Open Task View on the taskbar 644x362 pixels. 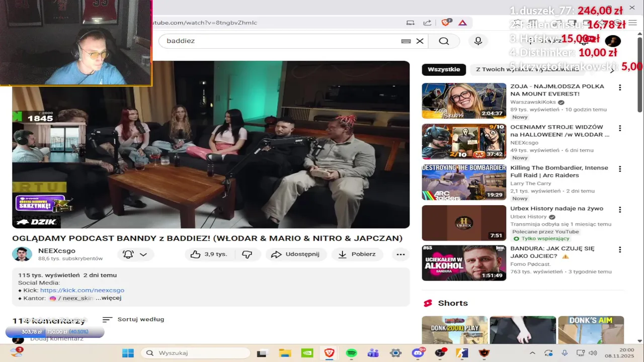click(x=262, y=353)
